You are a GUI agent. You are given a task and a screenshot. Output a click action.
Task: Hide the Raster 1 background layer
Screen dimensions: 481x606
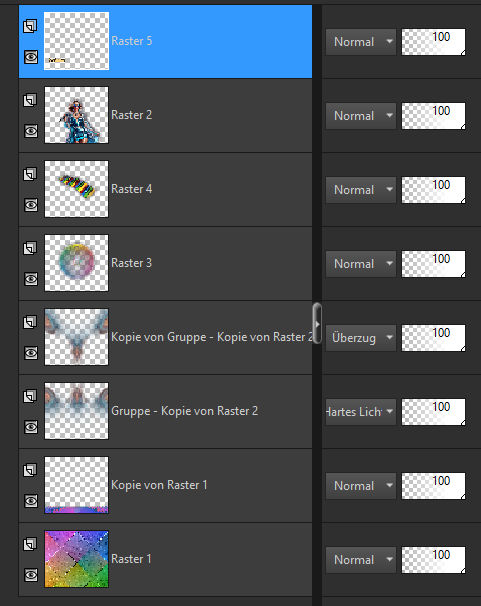[x=31, y=575]
